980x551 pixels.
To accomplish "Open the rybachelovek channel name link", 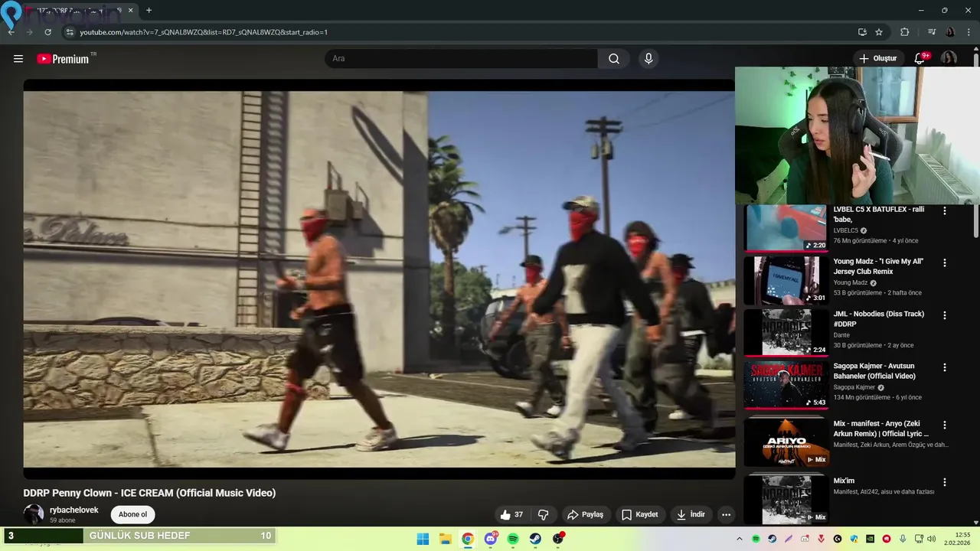I will (74, 510).
